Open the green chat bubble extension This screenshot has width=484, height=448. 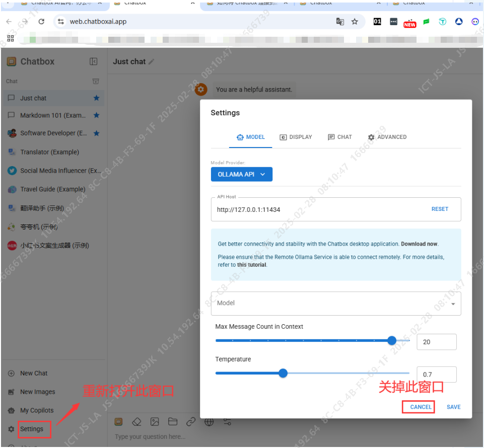(x=426, y=22)
